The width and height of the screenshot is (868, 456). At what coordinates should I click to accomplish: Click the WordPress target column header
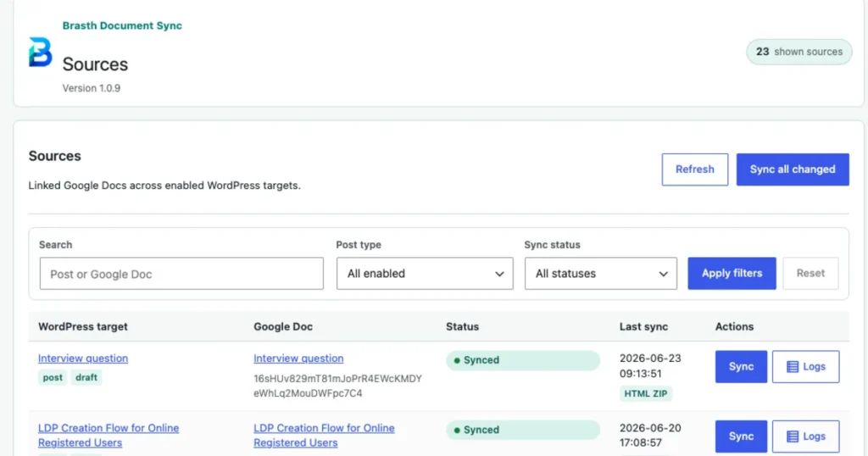click(x=83, y=326)
